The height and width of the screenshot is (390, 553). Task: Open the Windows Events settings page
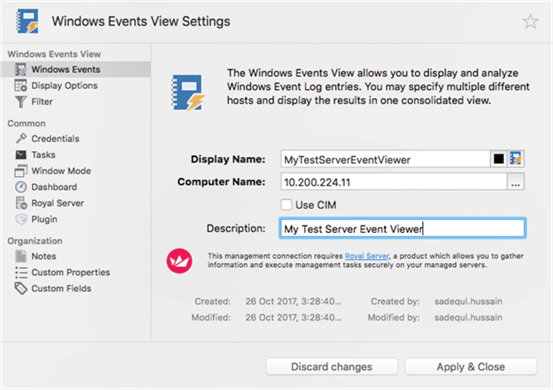[x=76, y=69]
